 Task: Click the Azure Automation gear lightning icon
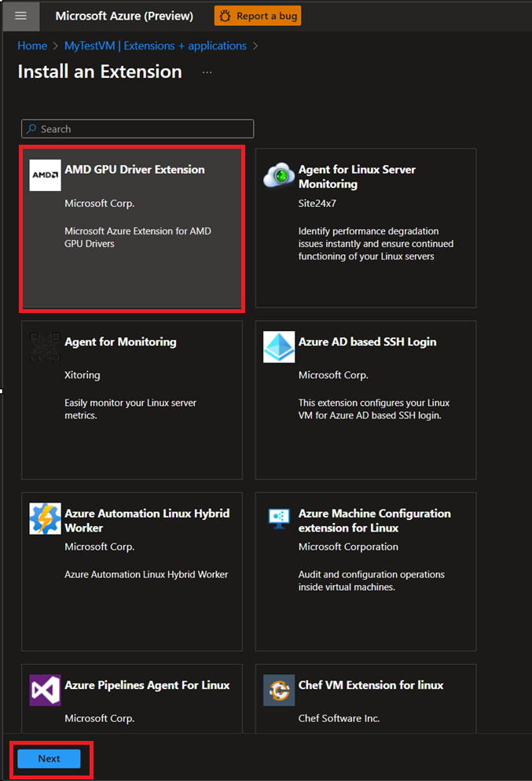pos(46,518)
